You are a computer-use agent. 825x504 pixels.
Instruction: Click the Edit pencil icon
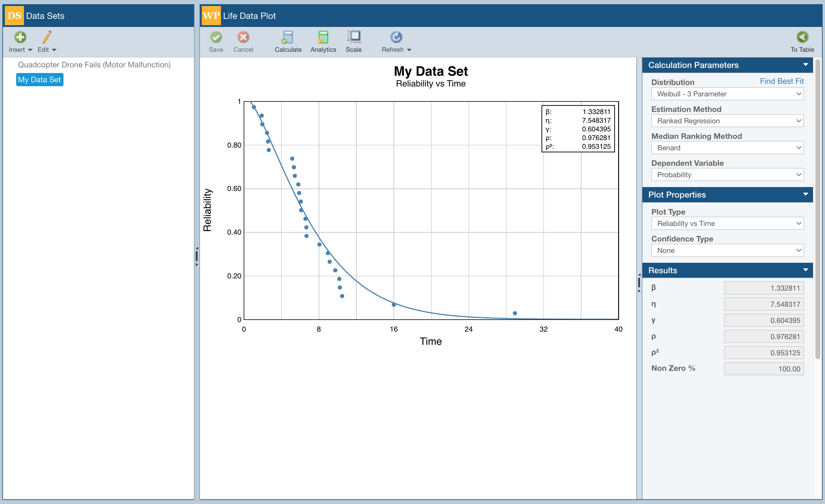[46, 37]
